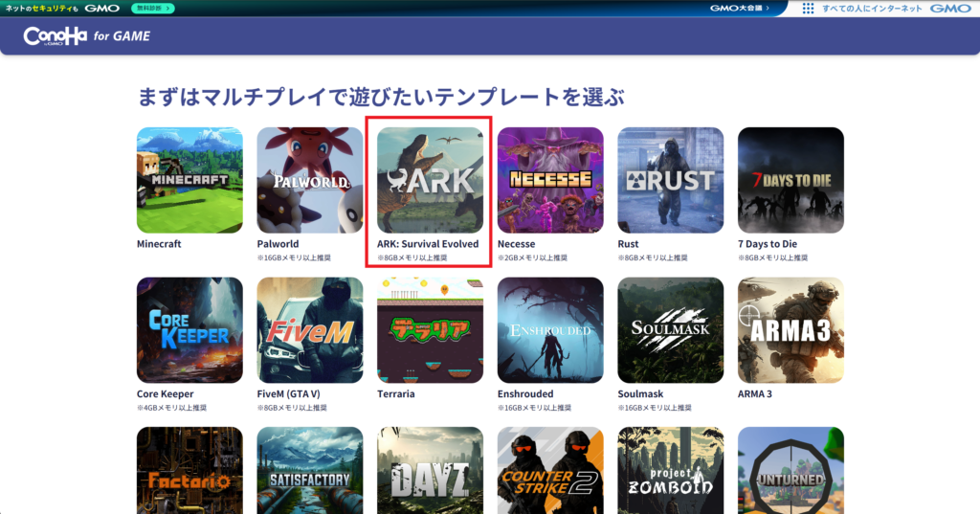Pick the Enshrouded game template
The height and width of the screenshot is (514, 980).
click(550, 329)
